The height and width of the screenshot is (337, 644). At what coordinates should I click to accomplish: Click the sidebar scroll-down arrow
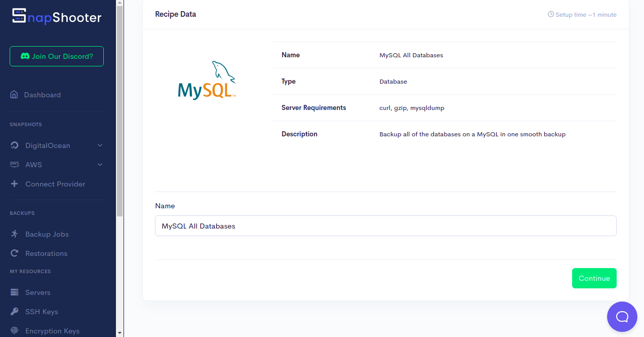(x=119, y=333)
